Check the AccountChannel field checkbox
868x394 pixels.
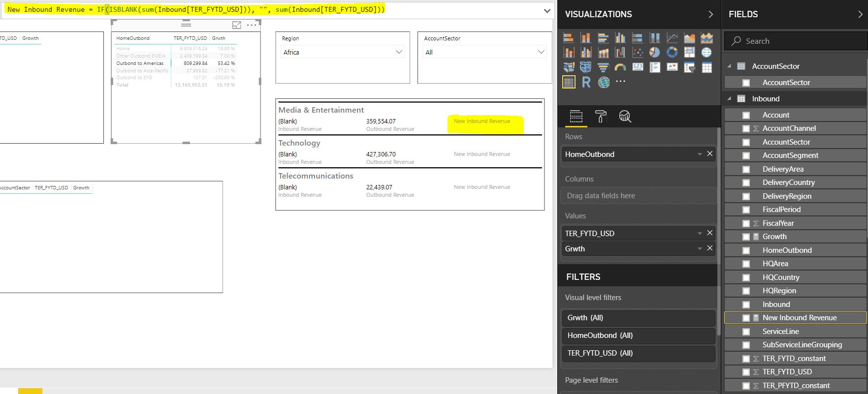click(746, 128)
